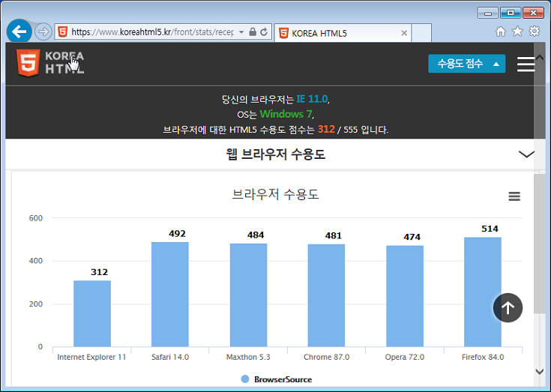Go back with the browser back arrow
This screenshot has height=392, width=551.
coord(19,31)
